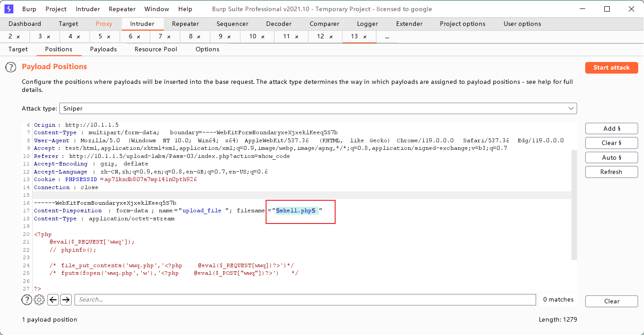
Task: Click the Refresh button
Action: (x=611, y=172)
